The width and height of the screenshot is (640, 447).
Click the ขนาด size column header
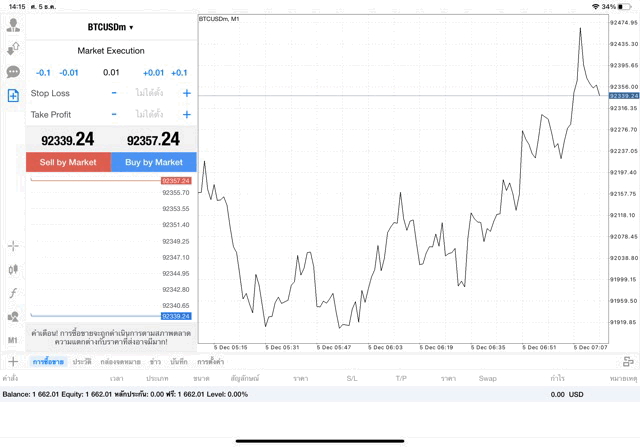pyautogui.click(x=201, y=378)
